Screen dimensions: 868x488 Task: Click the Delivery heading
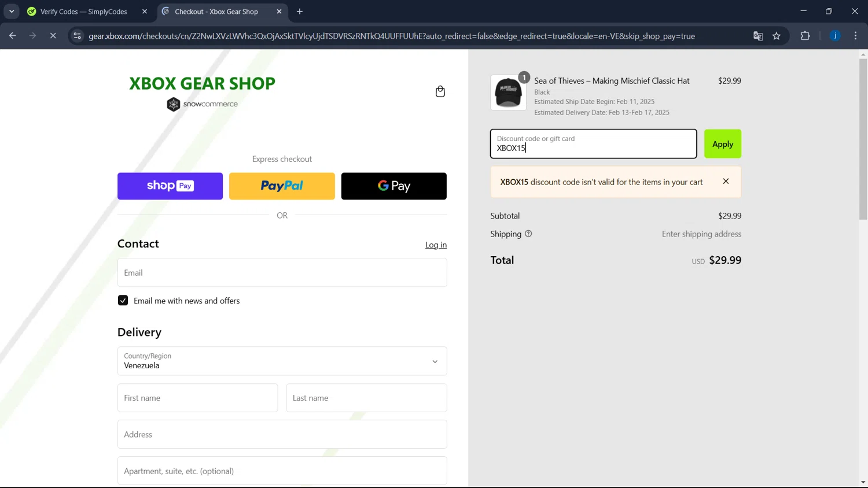tap(139, 332)
